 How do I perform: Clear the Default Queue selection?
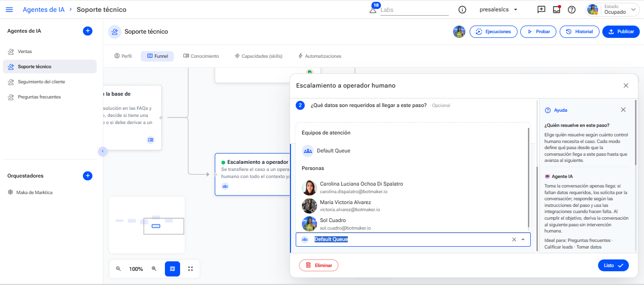point(514,240)
